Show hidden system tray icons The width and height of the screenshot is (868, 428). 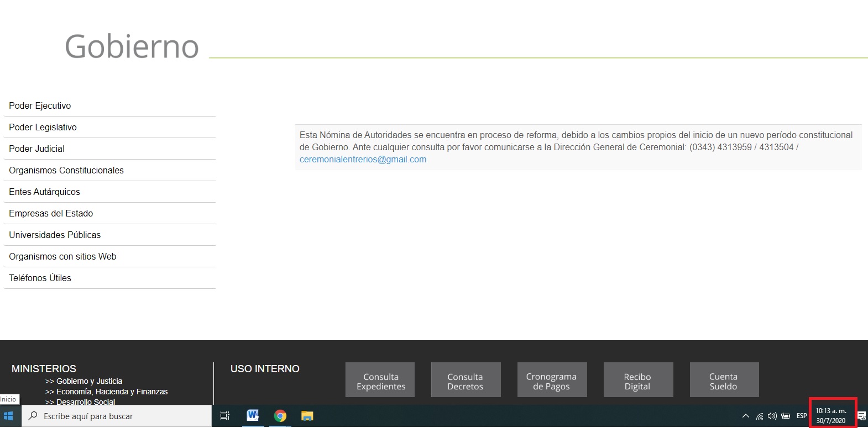tap(746, 416)
